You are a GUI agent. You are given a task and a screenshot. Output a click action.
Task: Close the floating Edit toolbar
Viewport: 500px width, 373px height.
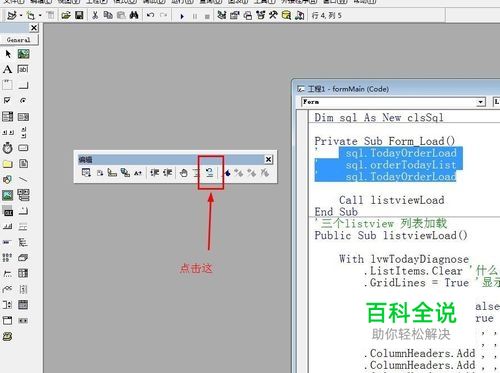tap(269, 160)
